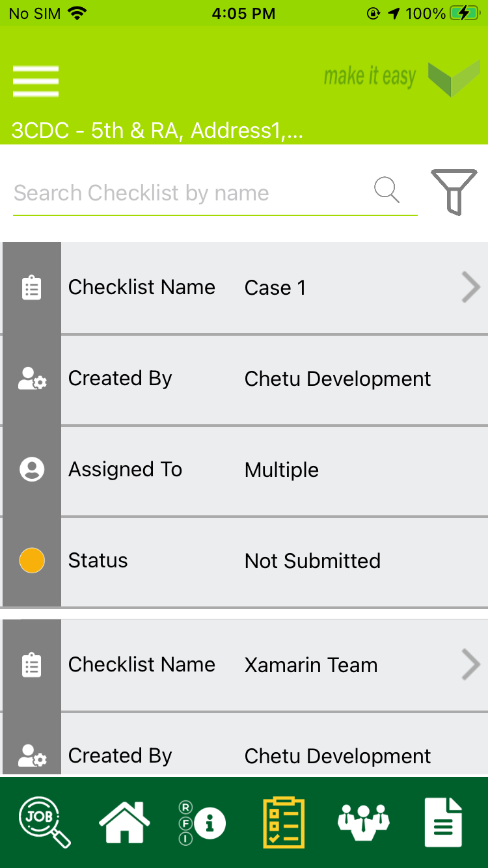Open the hamburger menu
Image resolution: width=488 pixels, height=868 pixels.
click(x=36, y=81)
